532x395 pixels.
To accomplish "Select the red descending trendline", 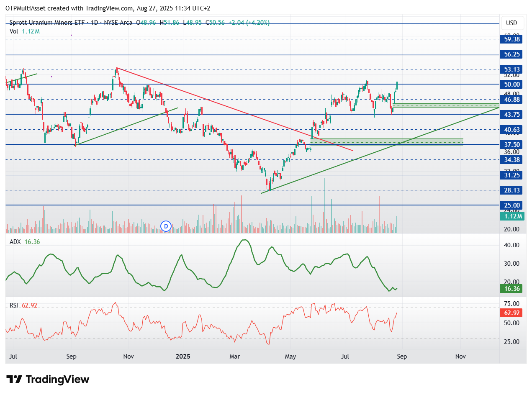I will (234, 109).
